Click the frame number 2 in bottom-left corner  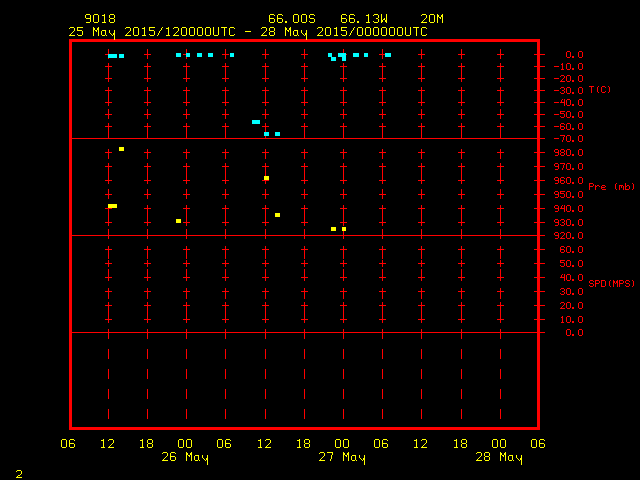coord(18,472)
